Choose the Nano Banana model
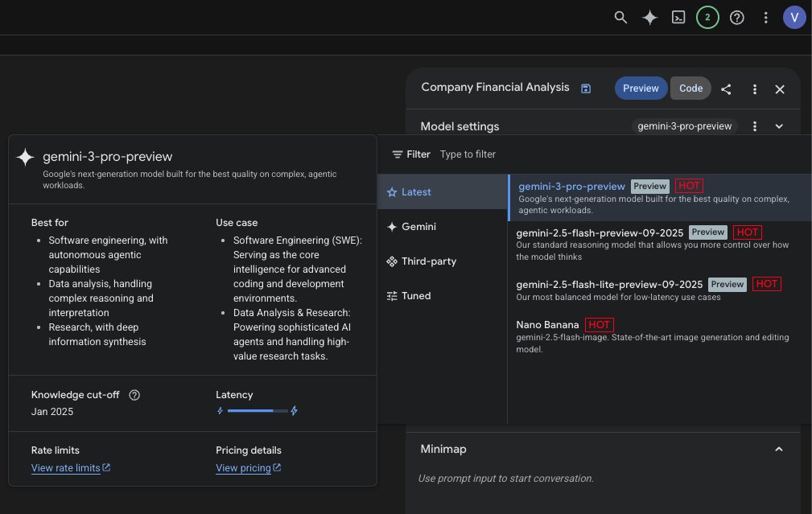The width and height of the screenshot is (812, 514). (660, 336)
